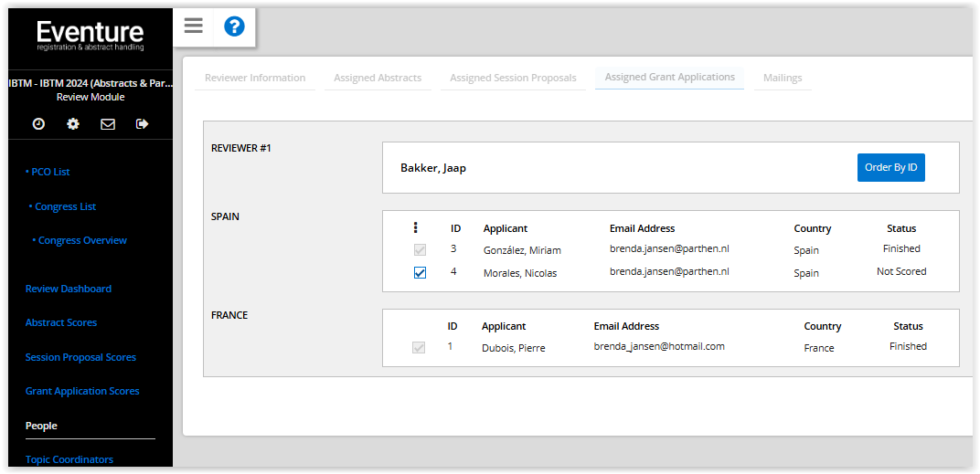This screenshot has width=980, height=474.
Task: Click Email Address header in Spain table
Action: click(643, 228)
